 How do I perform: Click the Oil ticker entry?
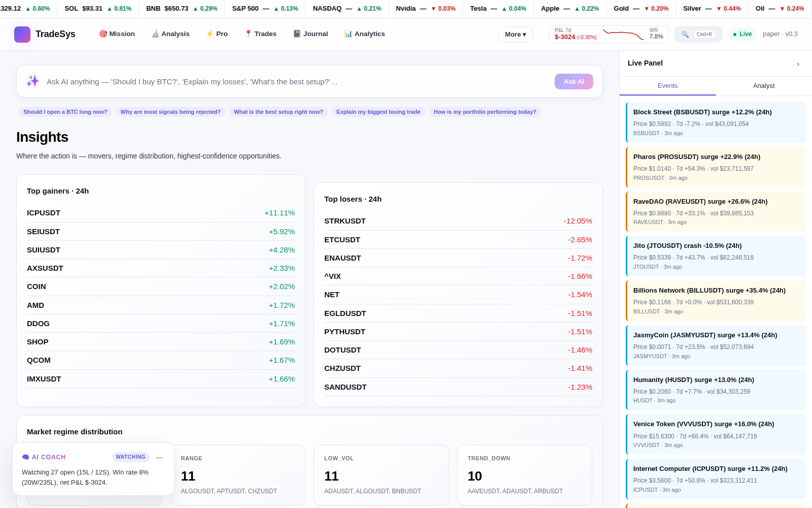780,9
